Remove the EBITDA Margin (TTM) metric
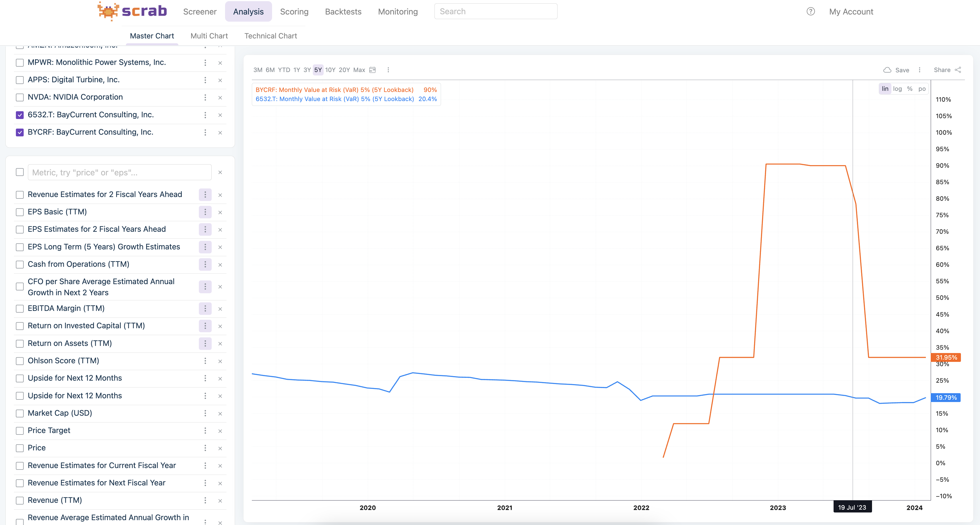The height and width of the screenshot is (525, 980). click(x=220, y=309)
